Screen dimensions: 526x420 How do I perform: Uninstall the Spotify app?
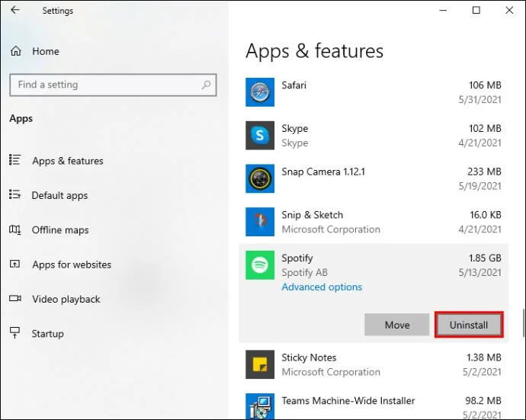pyautogui.click(x=469, y=325)
